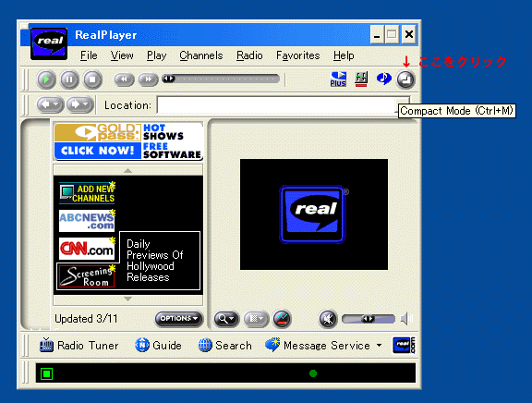Viewport: 532px width, 403px height.
Task: Switch to Compact Mode button
Action: 405,79
